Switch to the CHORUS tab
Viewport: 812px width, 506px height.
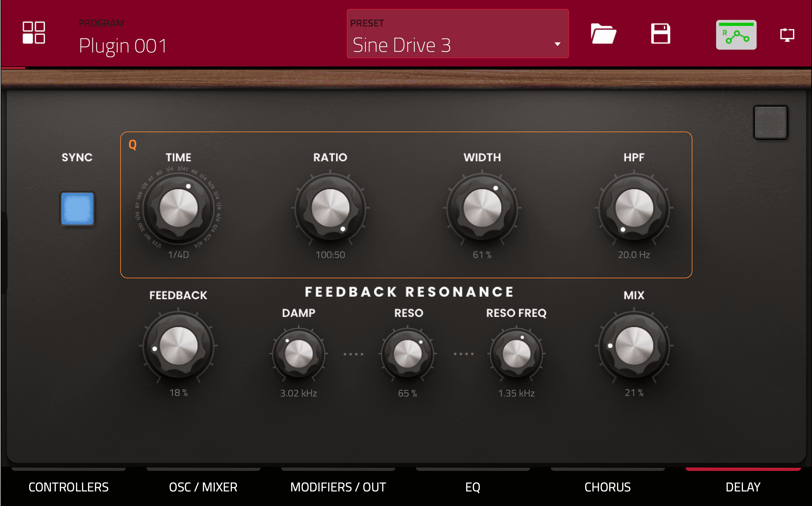(x=607, y=487)
